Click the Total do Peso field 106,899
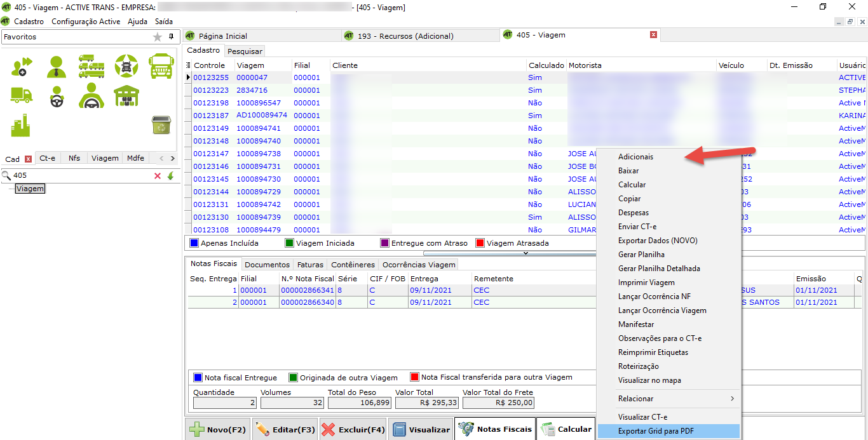 [x=360, y=403]
